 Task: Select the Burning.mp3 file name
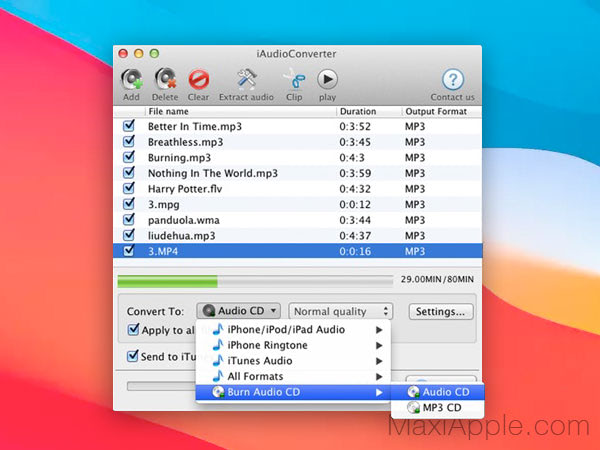coord(179,158)
